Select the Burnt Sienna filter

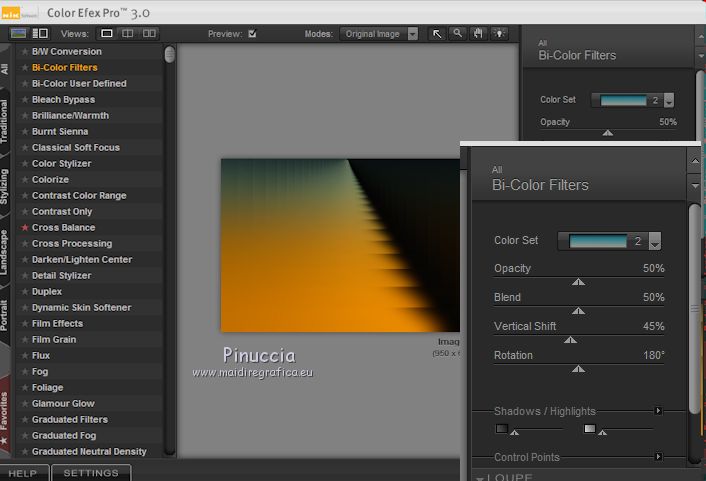tap(60, 132)
